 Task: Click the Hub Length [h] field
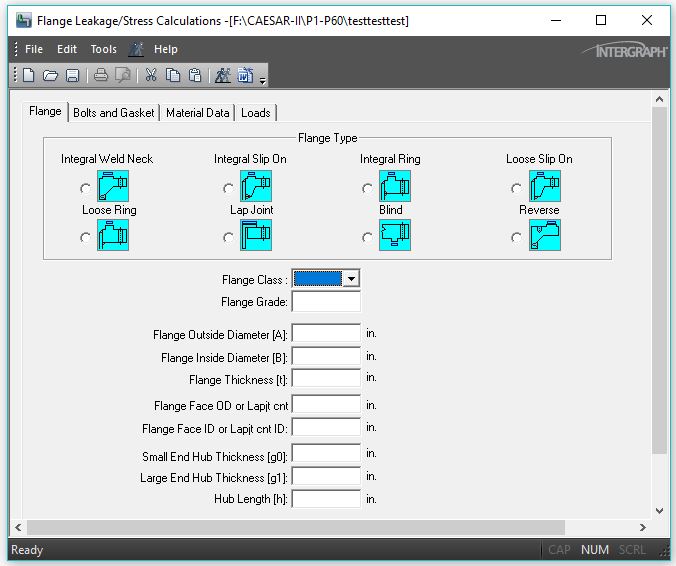[x=326, y=499]
